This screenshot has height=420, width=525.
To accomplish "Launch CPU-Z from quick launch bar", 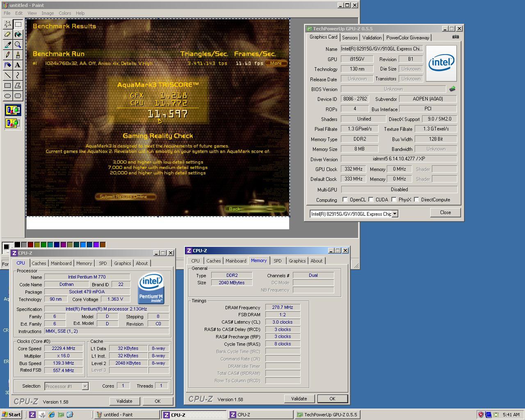I will pos(32,415).
